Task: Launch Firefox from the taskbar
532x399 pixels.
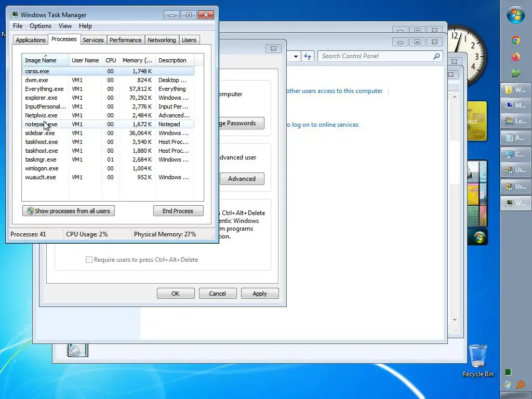Action: (x=516, y=57)
